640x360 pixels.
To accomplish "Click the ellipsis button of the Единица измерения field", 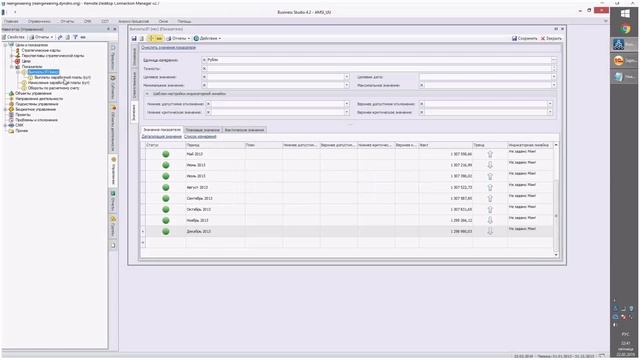I will [x=553, y=60].
